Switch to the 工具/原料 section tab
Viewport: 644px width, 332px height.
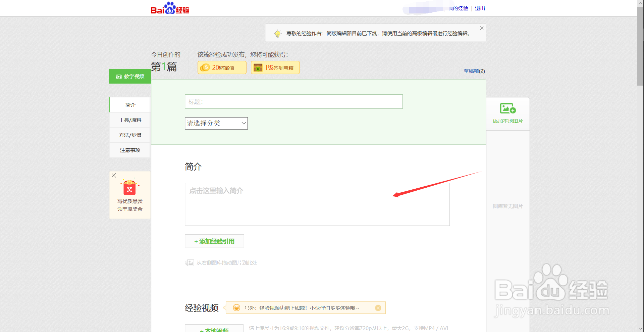[130, 120]
